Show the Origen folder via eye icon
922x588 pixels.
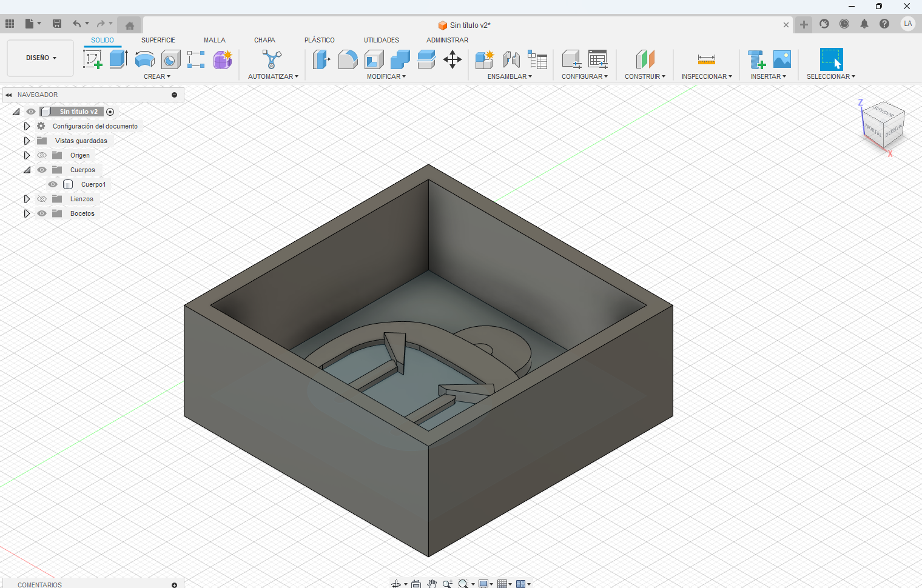pos(42,155)
